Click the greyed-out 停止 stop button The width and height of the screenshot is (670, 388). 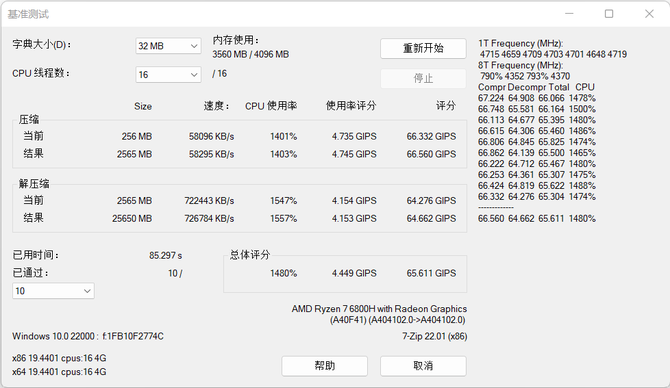click(423, 79)
